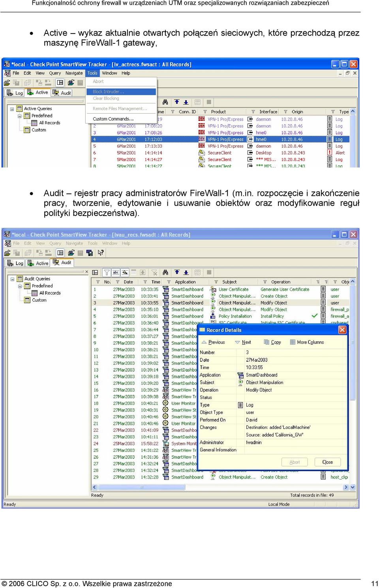
Task: Click Copy in the Record Details dialog
Action: (x=272, y=342)
